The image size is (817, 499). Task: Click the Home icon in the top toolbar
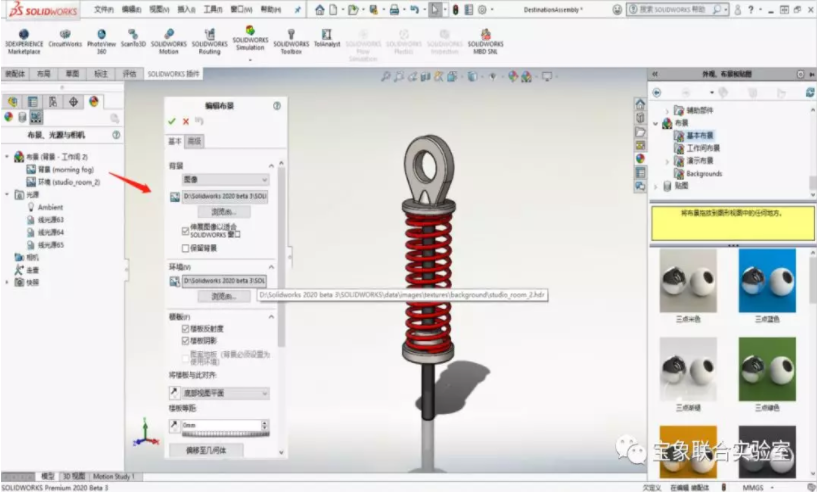(x=320, y=9)
